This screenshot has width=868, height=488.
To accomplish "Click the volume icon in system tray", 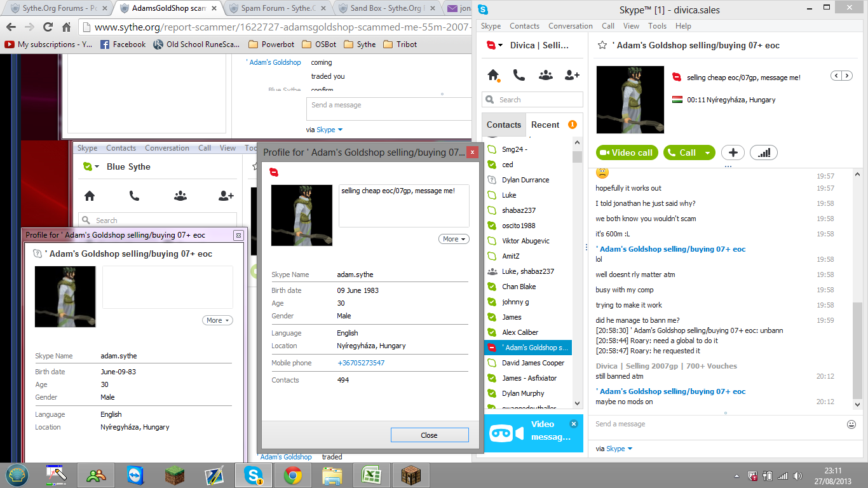I will click(x=797, y=475).
